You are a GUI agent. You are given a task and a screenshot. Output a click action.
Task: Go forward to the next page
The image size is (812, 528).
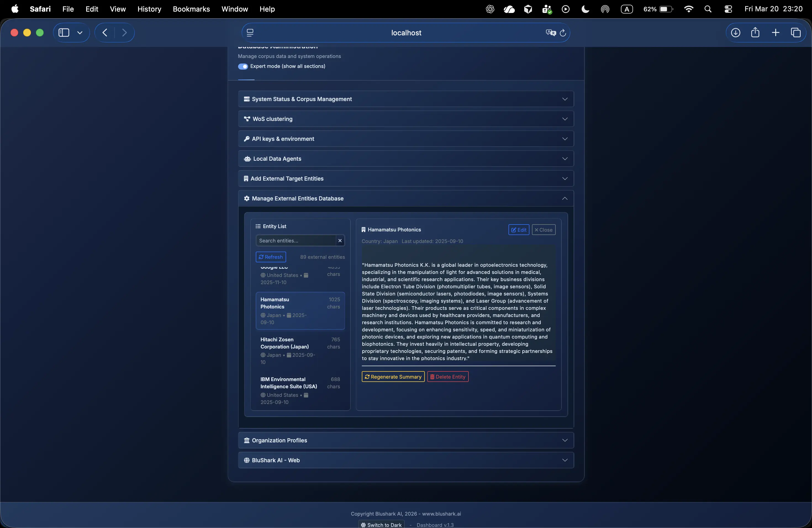tap(125, 33)
